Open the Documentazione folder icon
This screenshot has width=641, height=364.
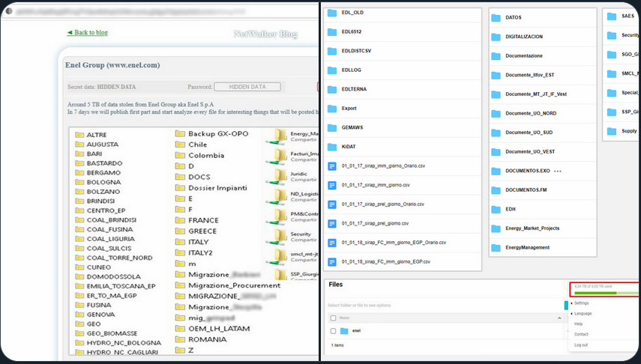[x=496, y=56]
